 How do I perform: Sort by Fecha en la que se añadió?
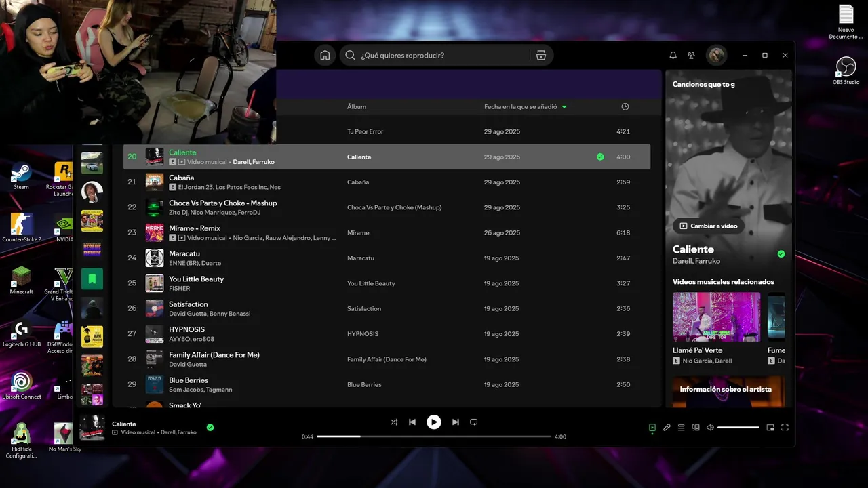[525, 107]
